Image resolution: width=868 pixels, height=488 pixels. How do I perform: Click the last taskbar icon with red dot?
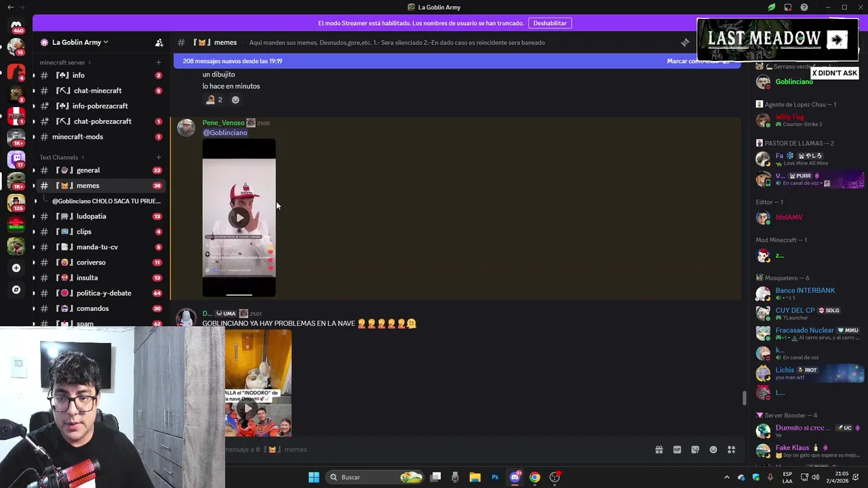point(555,477)
